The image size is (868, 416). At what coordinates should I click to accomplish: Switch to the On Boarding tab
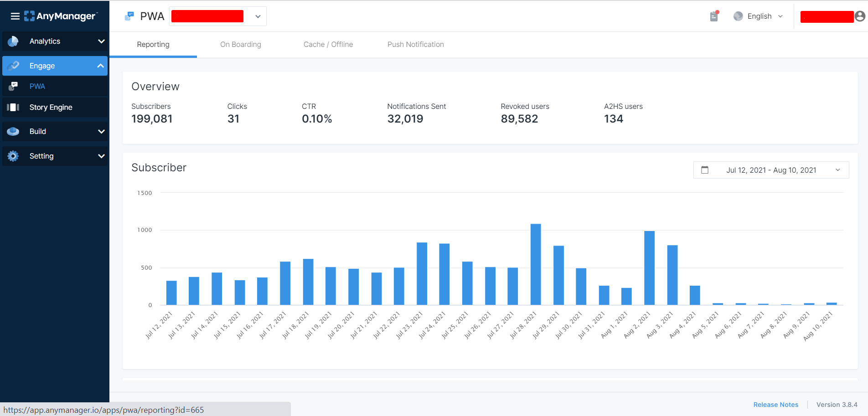(240, 45)
